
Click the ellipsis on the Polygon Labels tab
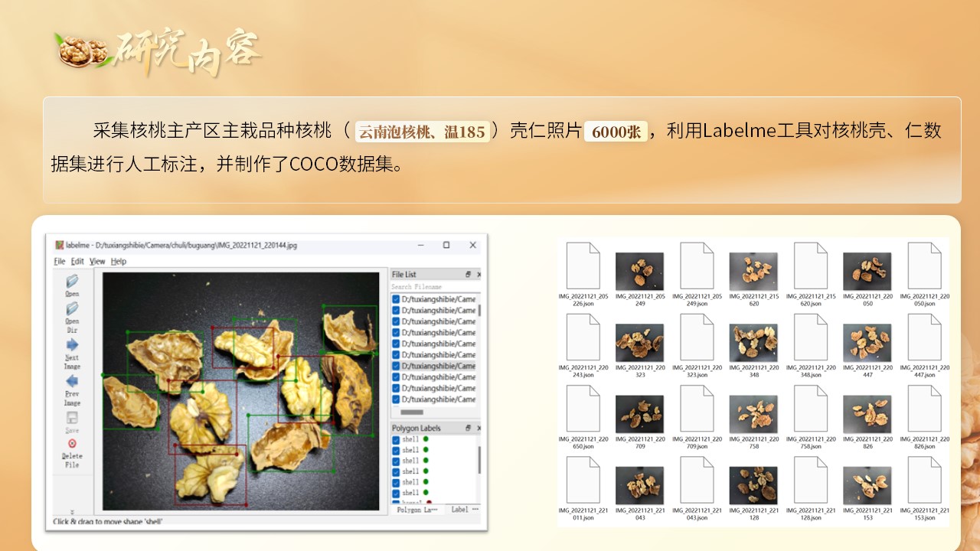click(433, 509)
